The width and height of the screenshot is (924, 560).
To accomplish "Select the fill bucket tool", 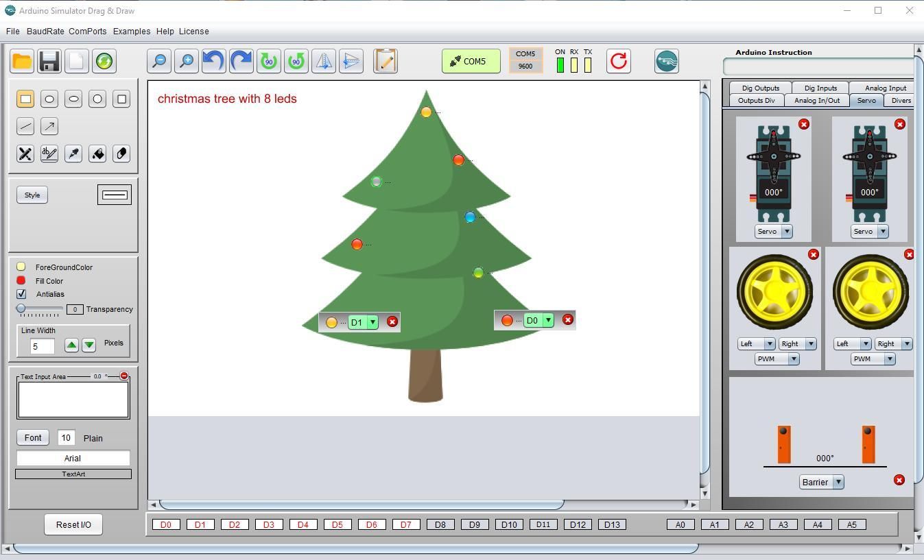I will 97,154.
